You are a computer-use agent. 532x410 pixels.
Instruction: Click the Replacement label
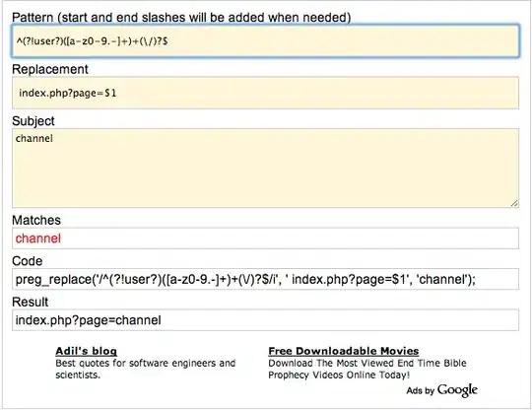click(50, 69)
